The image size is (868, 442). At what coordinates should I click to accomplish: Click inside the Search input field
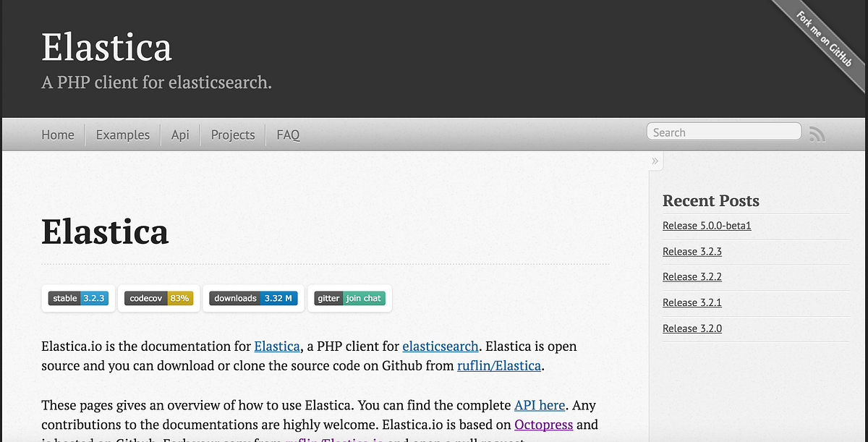[x=723, y=132]
